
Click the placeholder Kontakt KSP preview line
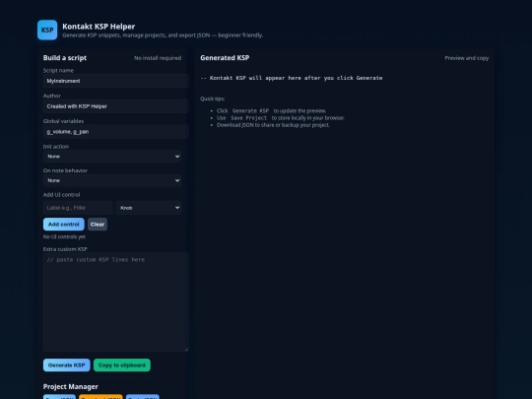pos(291,78)
